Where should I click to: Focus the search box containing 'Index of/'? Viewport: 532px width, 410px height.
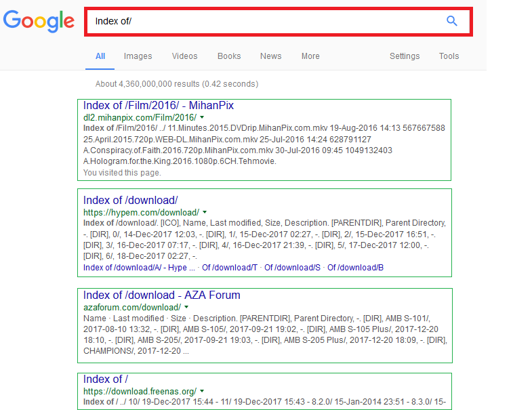point(279,22)
